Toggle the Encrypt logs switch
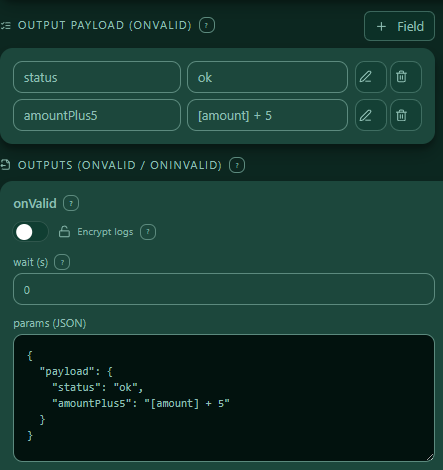 coord(31,232)
